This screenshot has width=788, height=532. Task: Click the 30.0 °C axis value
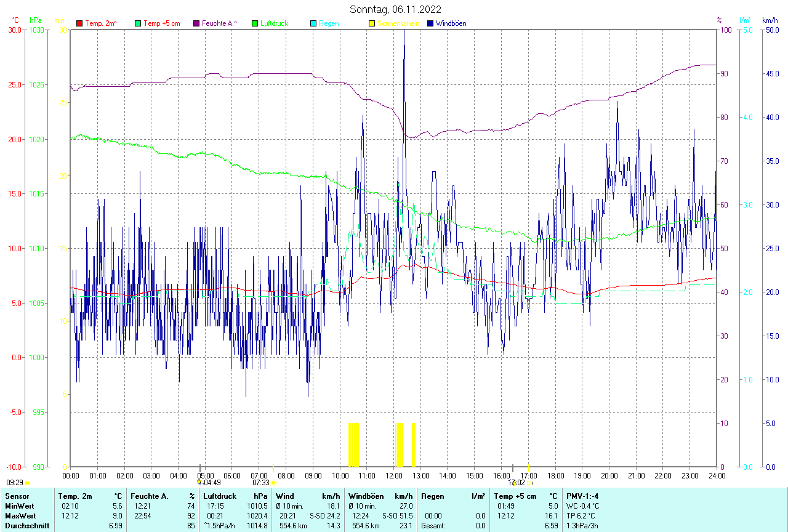[x=14, y=30]
